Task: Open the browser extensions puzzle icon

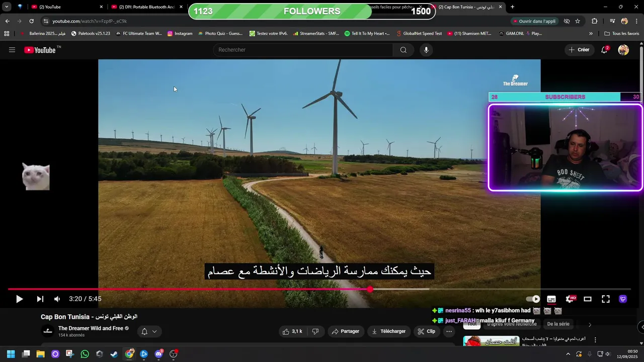Action: click(x=595, y=21)
